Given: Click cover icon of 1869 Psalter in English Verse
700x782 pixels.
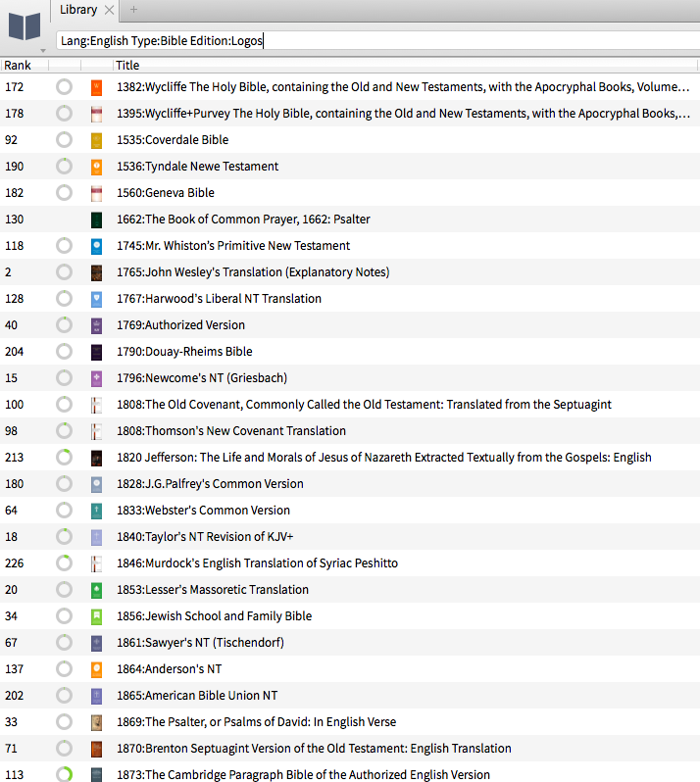Looking at the screenshot, I should (96, 721).
